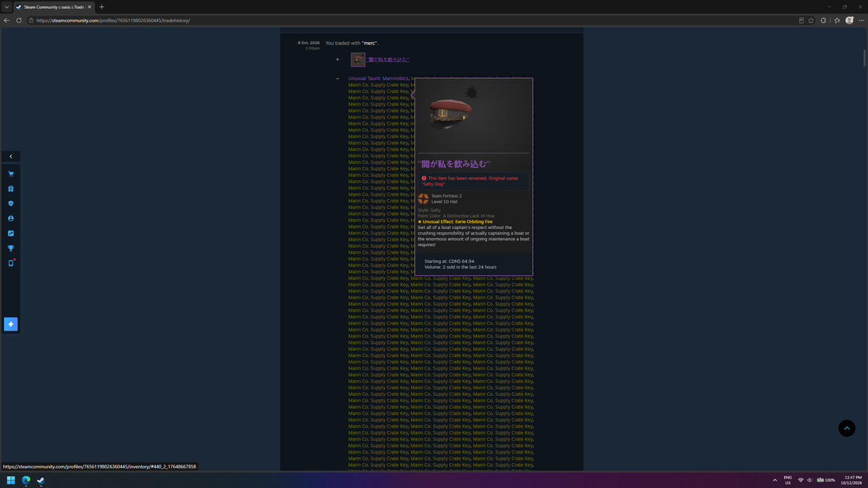
Task: Open the browser profile avatar
Action: [850, 20]
